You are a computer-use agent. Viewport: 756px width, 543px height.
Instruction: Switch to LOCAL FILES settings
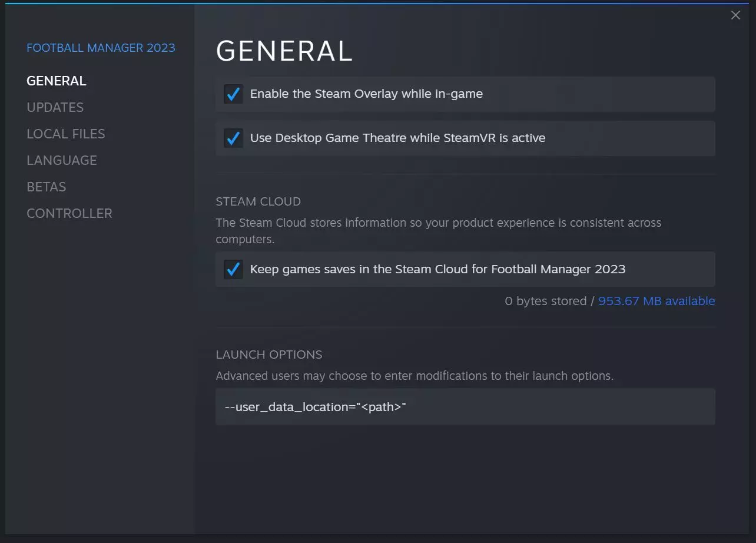coord(66,134)
